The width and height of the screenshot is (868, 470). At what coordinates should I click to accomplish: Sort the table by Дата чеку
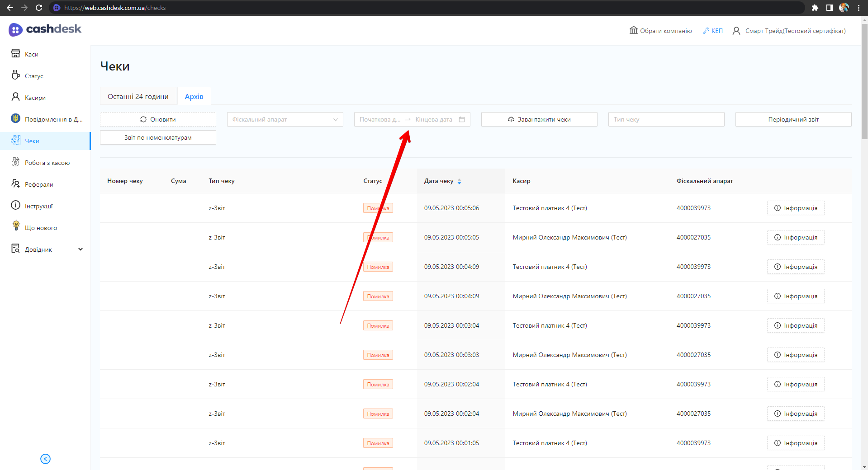[x=459, y=181]
